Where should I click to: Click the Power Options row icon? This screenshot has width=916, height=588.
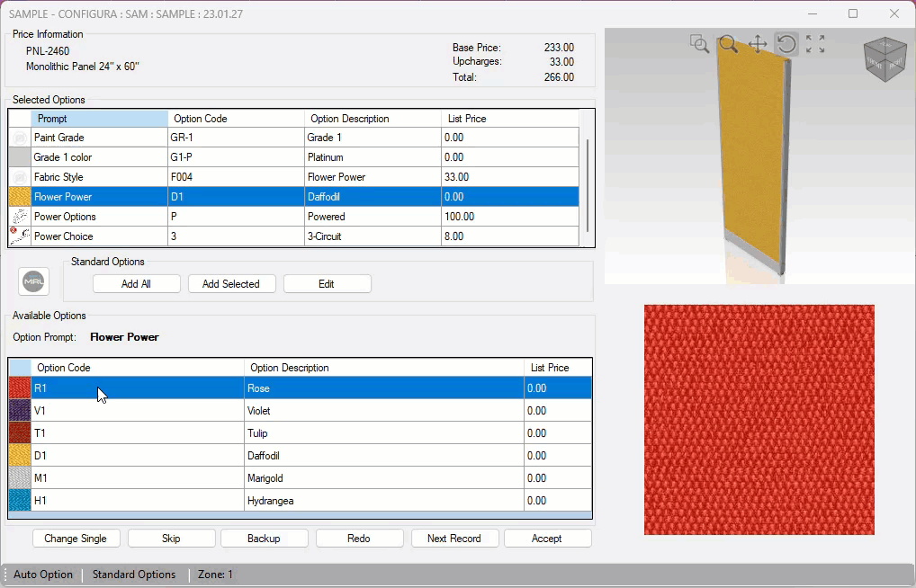pyautogui.click(x=20, y=217)
